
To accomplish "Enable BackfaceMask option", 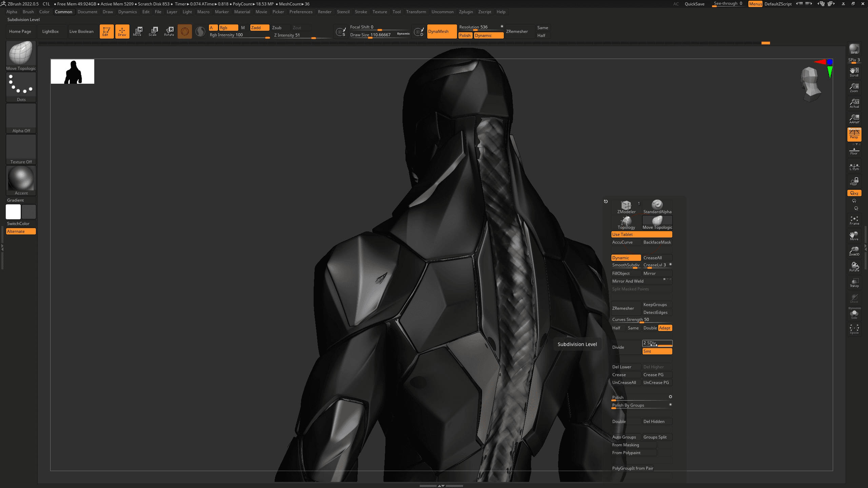I will [657, 242].
